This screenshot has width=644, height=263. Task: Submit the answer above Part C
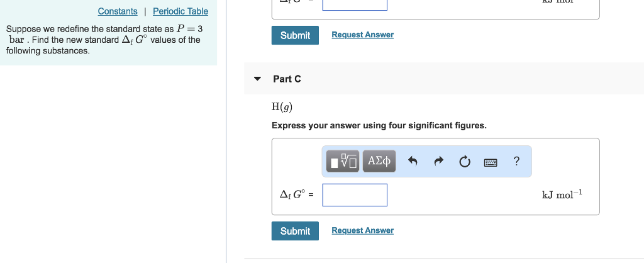[x=295, y=35]
